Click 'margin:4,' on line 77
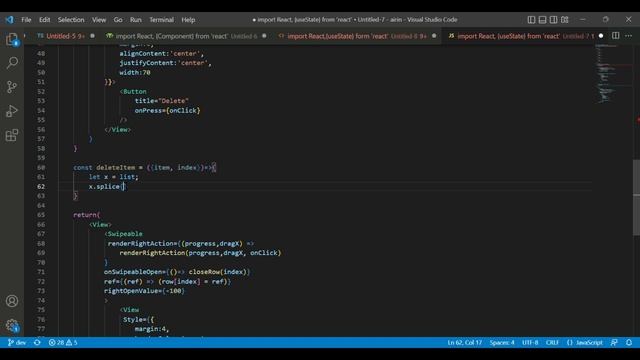 pyautogui.click(x=152, y=329)
